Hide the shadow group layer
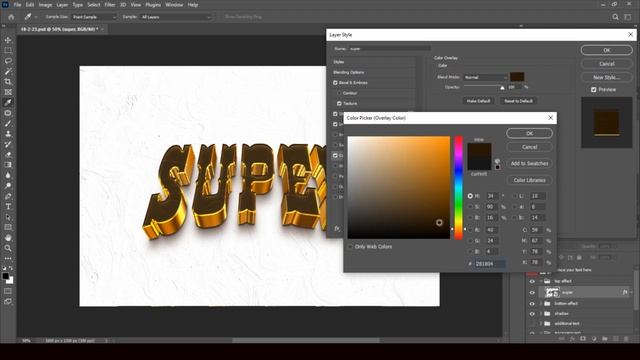 532,314
